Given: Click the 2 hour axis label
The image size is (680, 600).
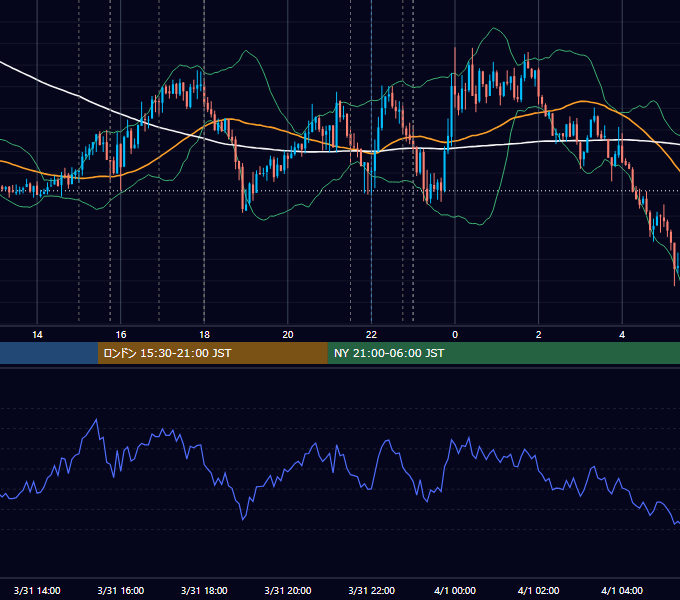Looking at the screenshot, I should point(539,335).
